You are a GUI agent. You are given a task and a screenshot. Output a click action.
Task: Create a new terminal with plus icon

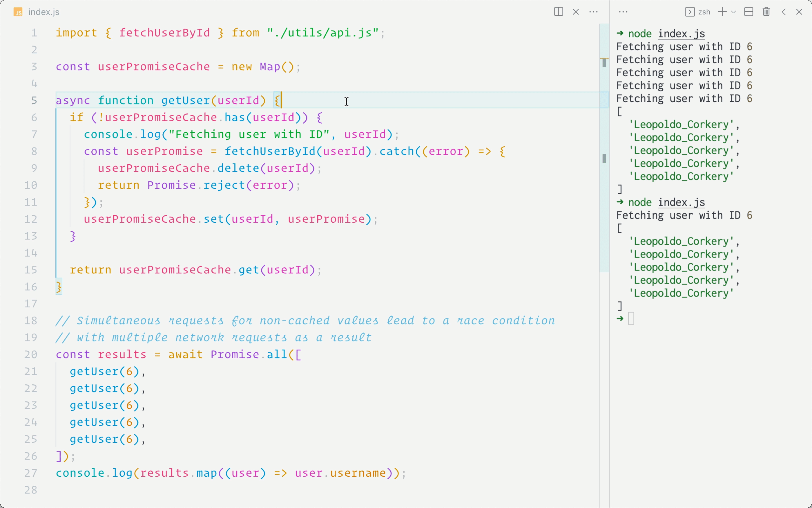click(722, 12)
